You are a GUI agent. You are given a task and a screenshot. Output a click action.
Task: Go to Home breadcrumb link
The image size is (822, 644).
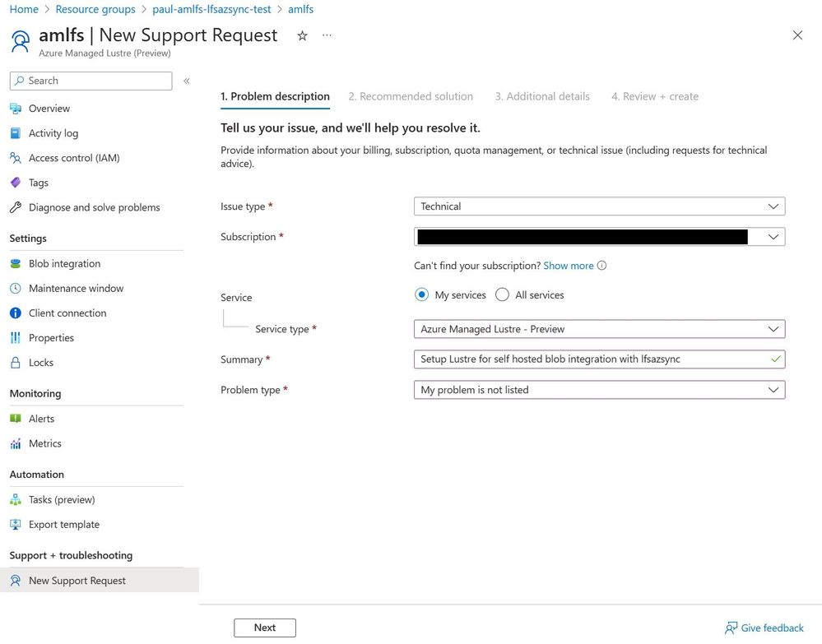tap(24, 9)
